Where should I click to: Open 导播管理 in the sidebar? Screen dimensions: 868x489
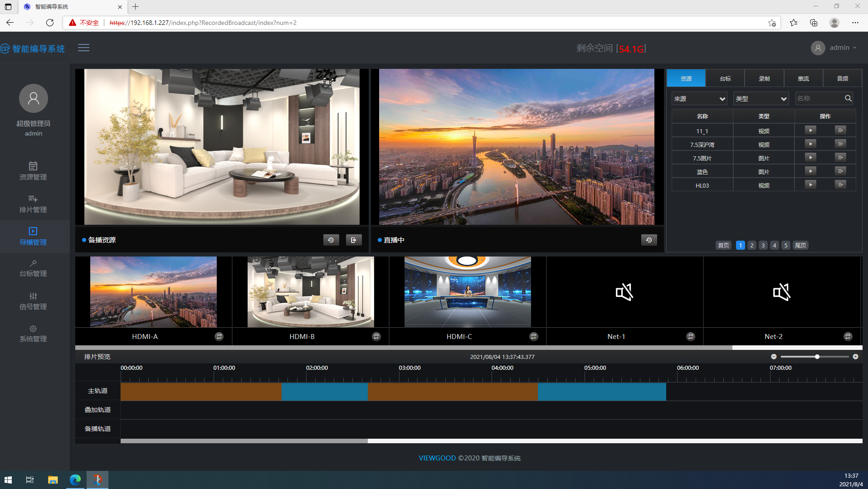[x=33, y=237]
